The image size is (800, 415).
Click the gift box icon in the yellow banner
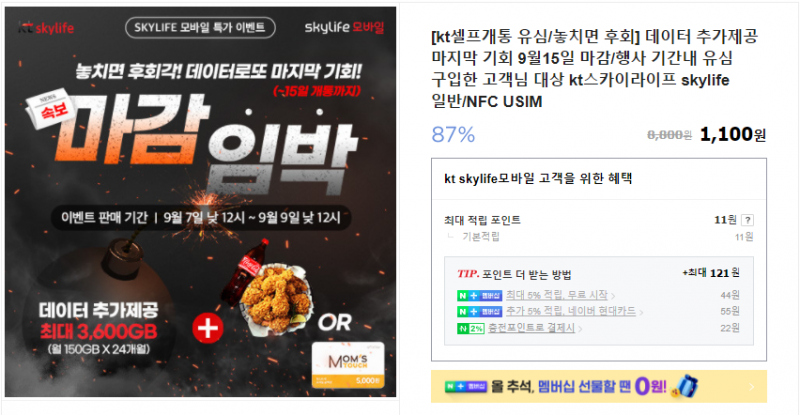point(686,386)
